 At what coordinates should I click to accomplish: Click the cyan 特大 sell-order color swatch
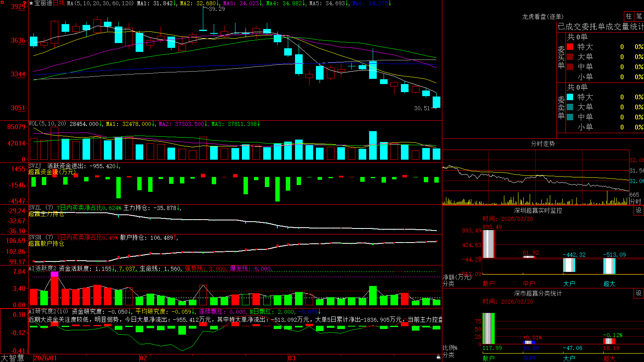570,97
